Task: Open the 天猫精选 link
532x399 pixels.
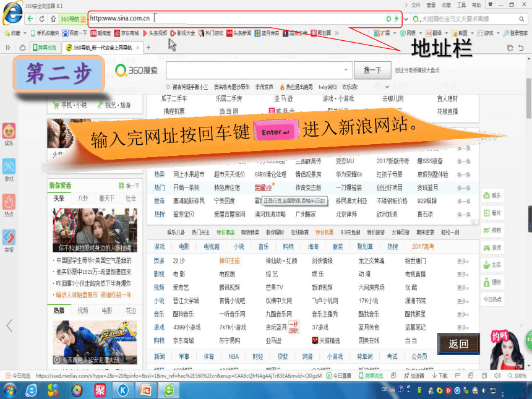Action: pos(326,340)
